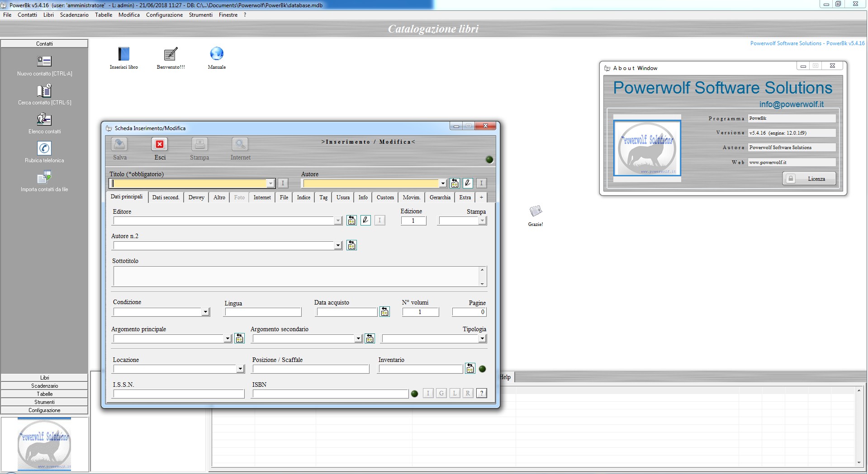Expand Configurazione section in left sidebar
Screen dimensions: 868x474
coord(44,410)
